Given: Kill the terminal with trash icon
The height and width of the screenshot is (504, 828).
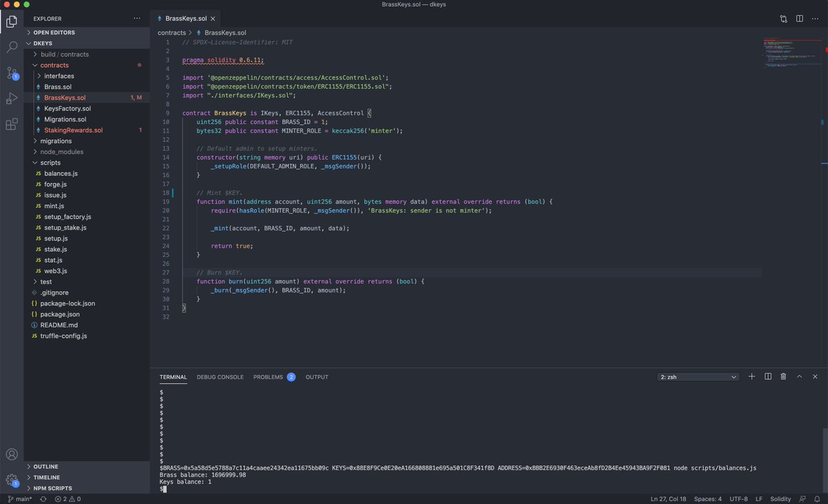Looking at the screenshot, I should 783,376.
